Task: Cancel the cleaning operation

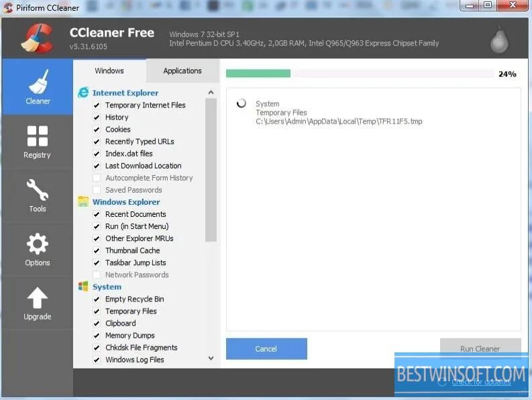Action: pyautogui.click(x=266, y=349)
